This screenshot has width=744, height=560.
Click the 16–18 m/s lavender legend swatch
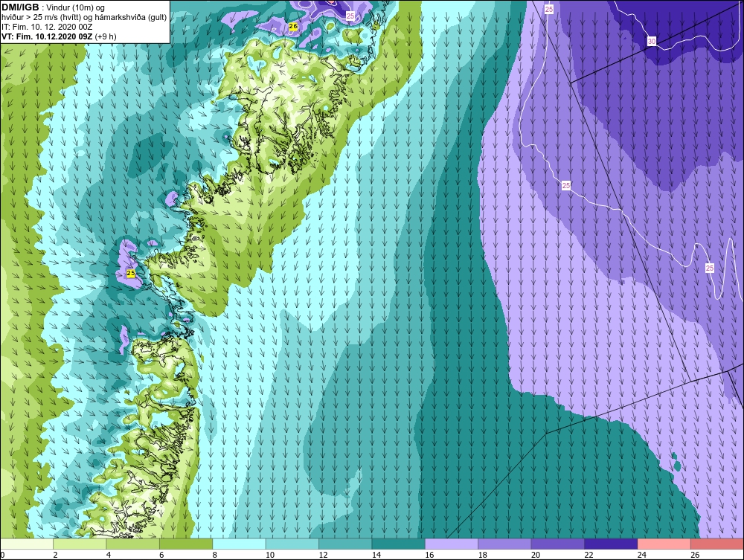pyautogui.click(x=452, y=544)
